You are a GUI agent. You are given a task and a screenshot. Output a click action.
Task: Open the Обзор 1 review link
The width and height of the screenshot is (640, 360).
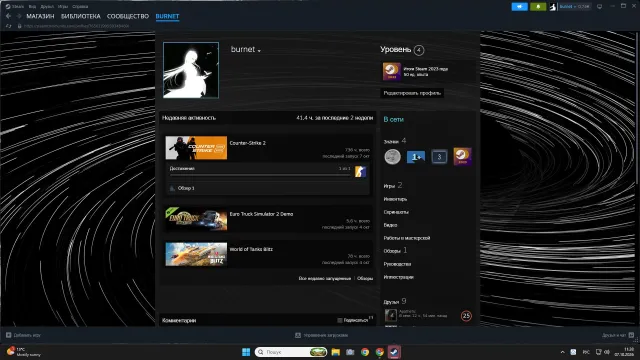(x=186, y=188)
